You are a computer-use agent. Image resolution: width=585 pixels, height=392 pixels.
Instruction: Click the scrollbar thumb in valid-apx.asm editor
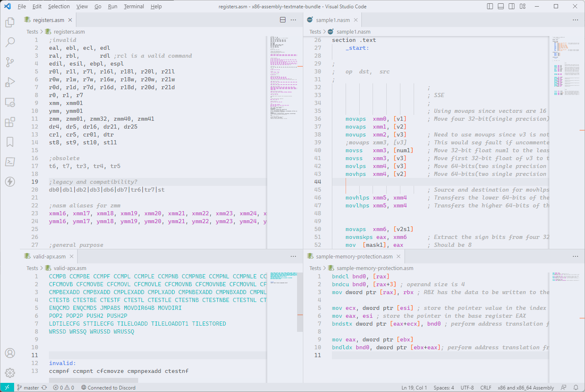pos(300,302)
